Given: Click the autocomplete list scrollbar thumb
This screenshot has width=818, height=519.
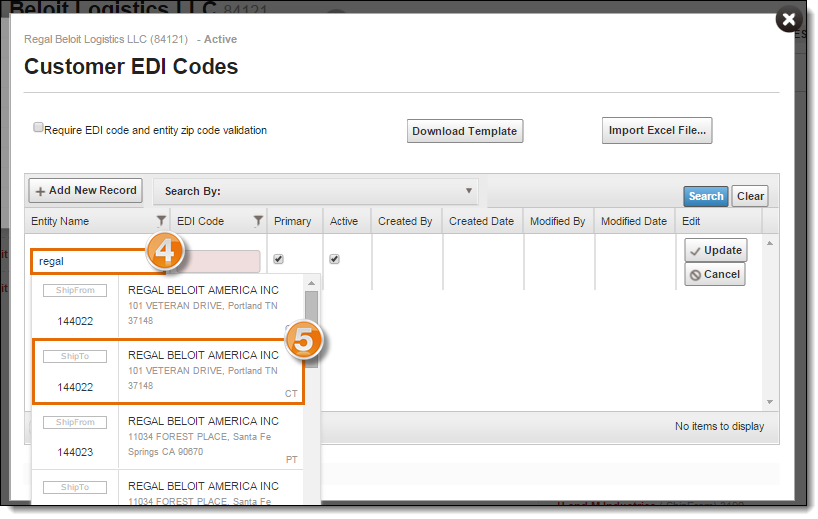Looking at the screenshot, I should point(311,329).
